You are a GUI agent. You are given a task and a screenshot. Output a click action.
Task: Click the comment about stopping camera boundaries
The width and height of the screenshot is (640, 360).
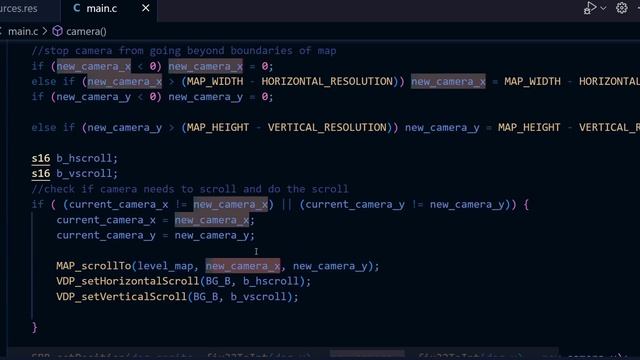tap(184, 51)
